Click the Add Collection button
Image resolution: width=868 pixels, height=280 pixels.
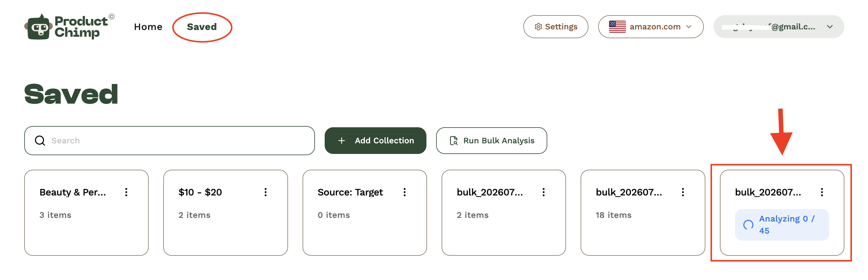(375, 141)
